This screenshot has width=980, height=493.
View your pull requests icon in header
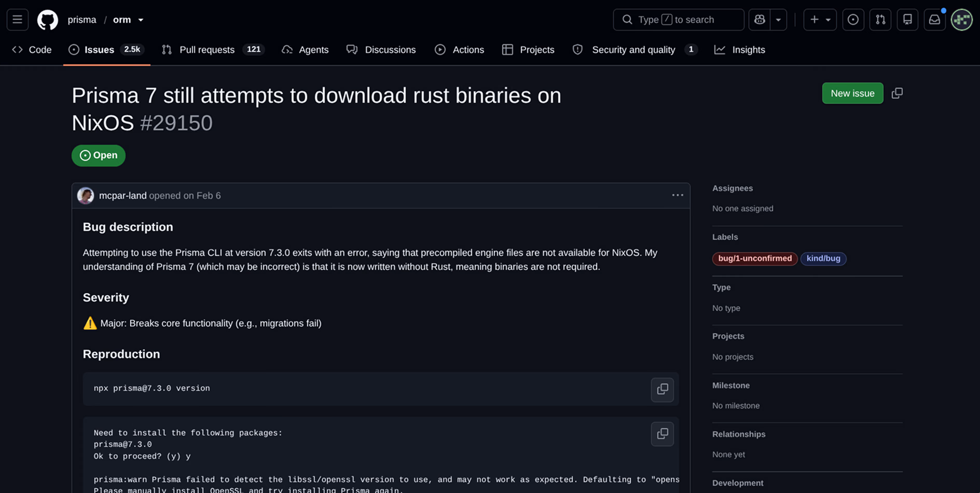click(x=880, y=20)
